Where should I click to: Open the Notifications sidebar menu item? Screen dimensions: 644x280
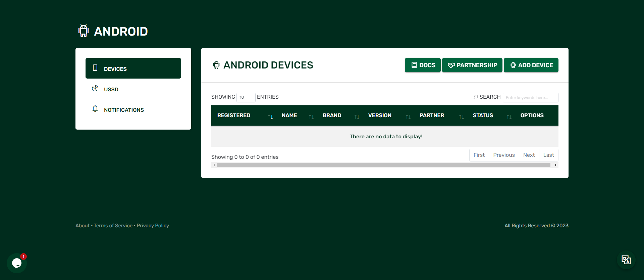133,109
